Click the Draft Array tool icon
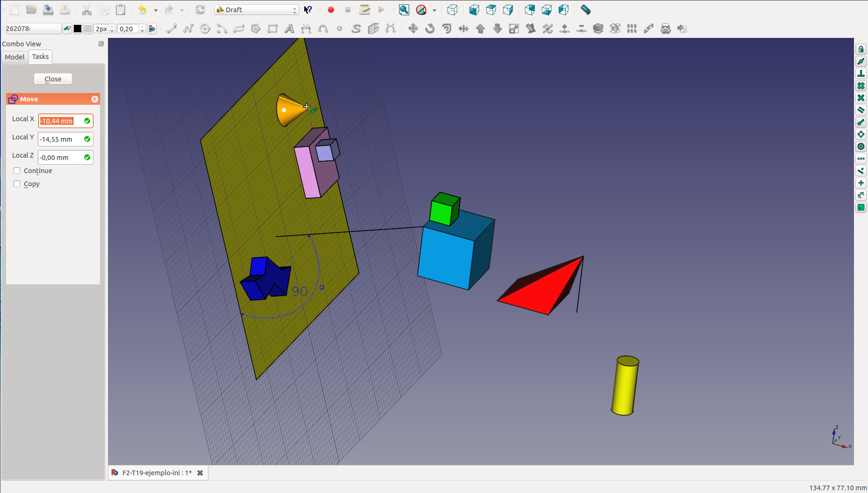This screenshot has height=493, width=868. (631, 29)
